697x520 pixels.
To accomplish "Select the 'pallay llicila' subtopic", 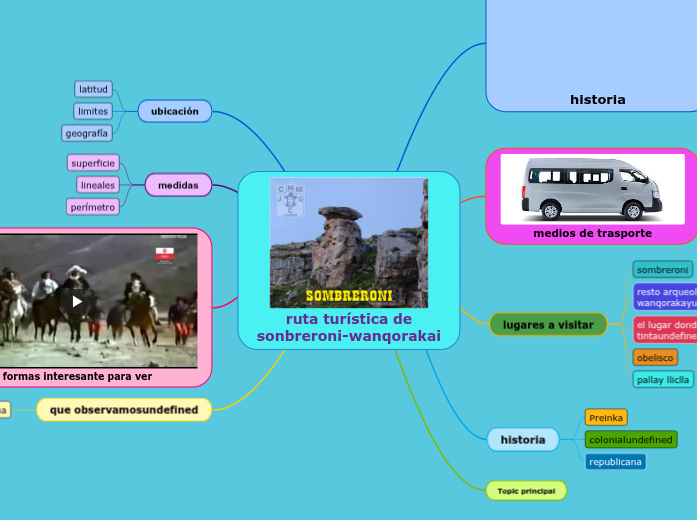I will coord(663,379).
